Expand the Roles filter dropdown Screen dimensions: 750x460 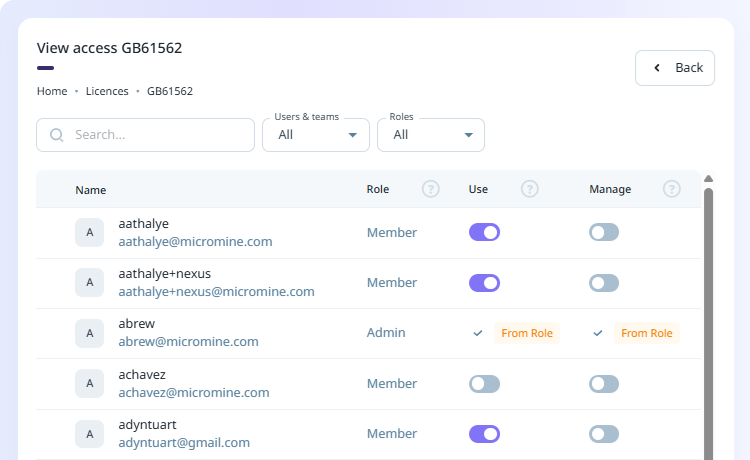431,135
